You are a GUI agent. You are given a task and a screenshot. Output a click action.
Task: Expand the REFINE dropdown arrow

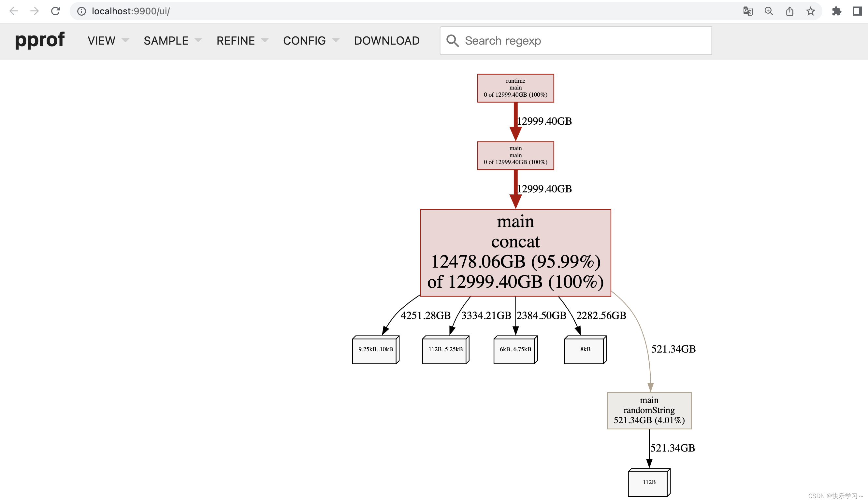pos(265,40)
